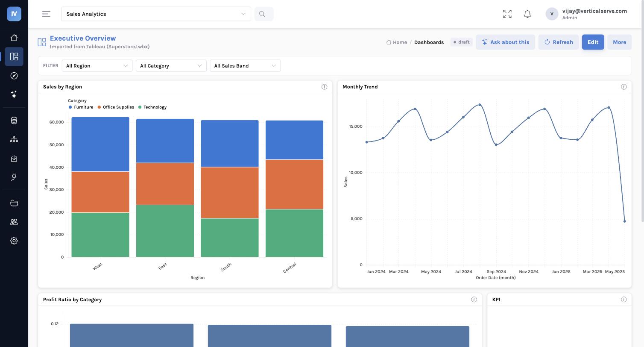The height and width of the screenshot is (347, 644).
Task: Select the Dashboards sidebar icon
Action: [x=14, y=56]
